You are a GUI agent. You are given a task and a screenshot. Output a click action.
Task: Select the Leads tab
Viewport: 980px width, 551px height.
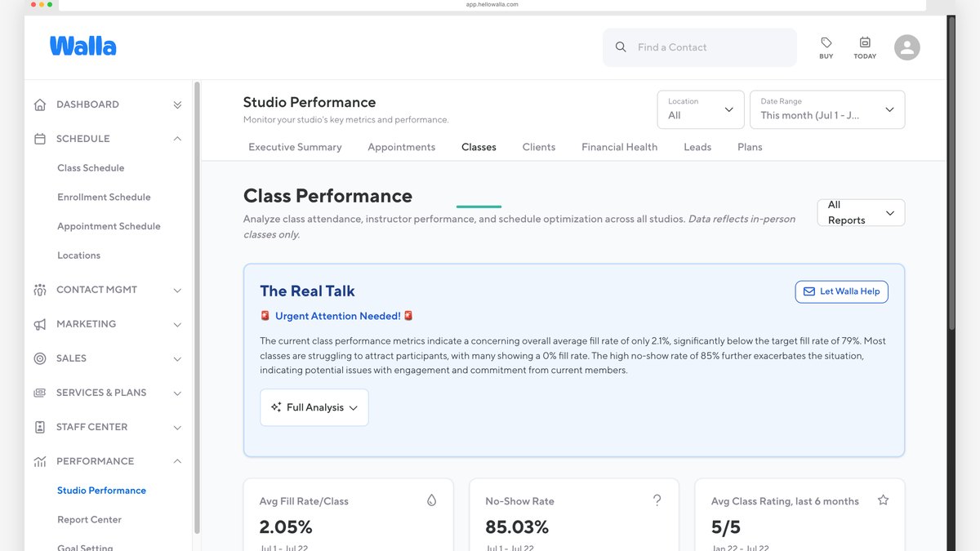(x=697, y=147)
